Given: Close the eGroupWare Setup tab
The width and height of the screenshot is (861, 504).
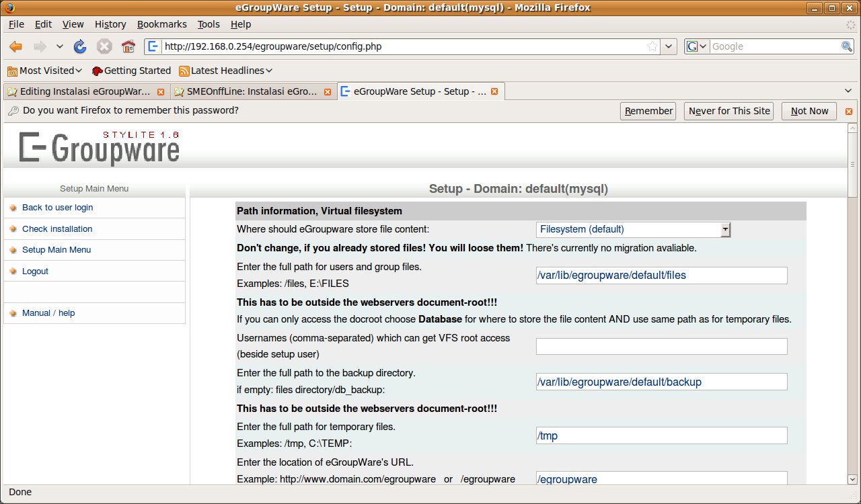Looking at the screenshot, I should click(x=494, y=91).
